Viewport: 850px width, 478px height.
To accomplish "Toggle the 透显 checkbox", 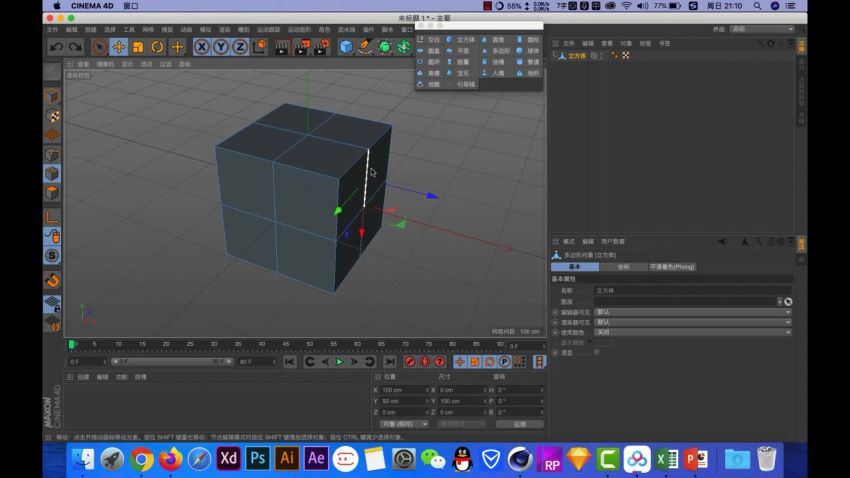I will pyautogui.click(x=597, y=352).
